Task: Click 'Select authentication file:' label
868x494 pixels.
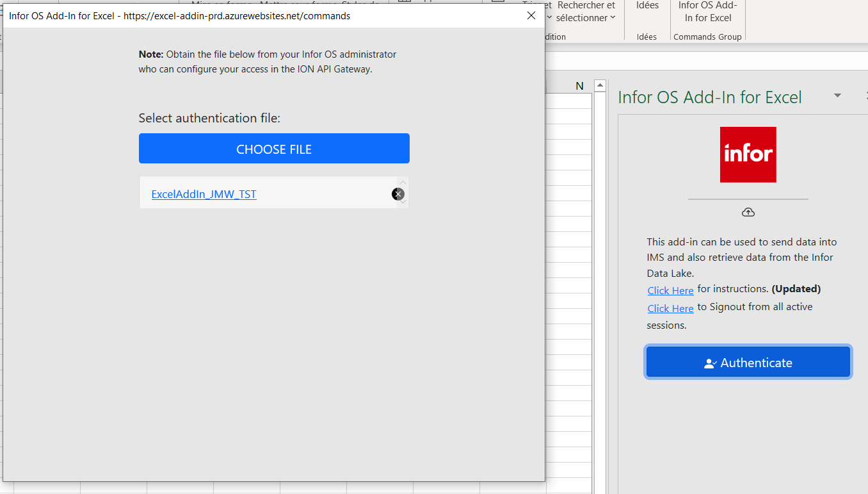Action: tap(209, 118)
